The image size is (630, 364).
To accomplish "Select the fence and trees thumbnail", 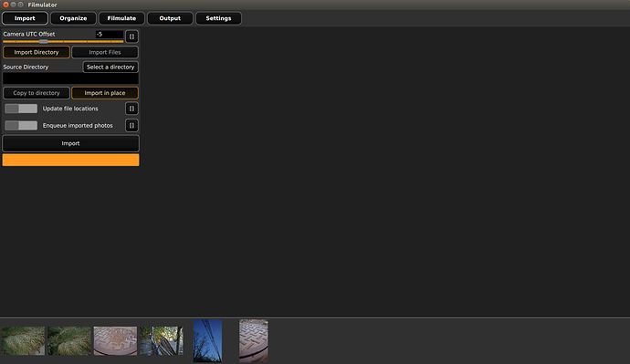I will pos(162,340).
